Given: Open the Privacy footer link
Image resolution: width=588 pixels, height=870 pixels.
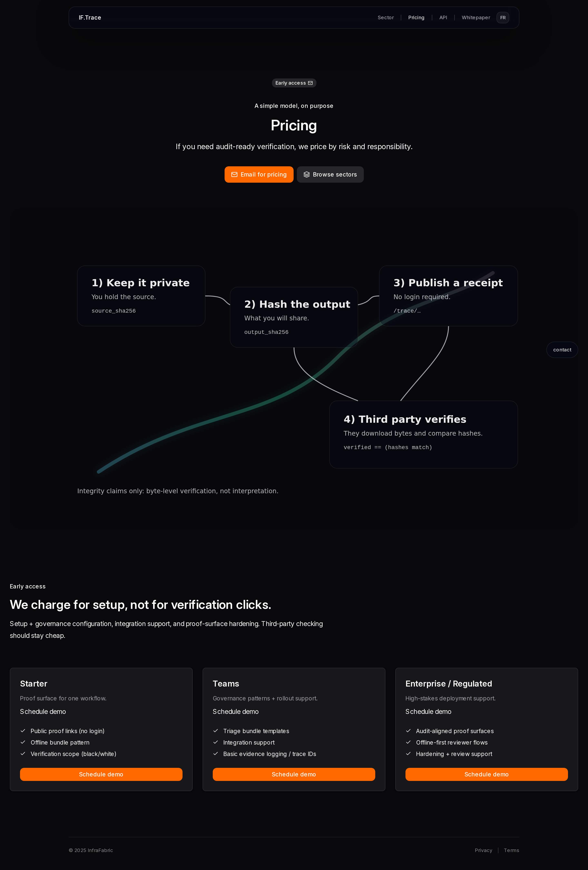Looking at the screenshot, I should point(483,850).
